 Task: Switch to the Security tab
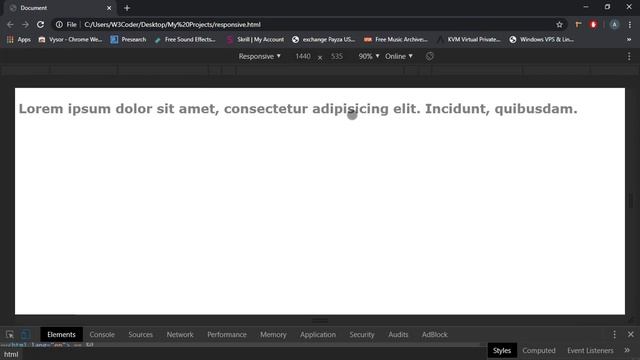point(362,334)
